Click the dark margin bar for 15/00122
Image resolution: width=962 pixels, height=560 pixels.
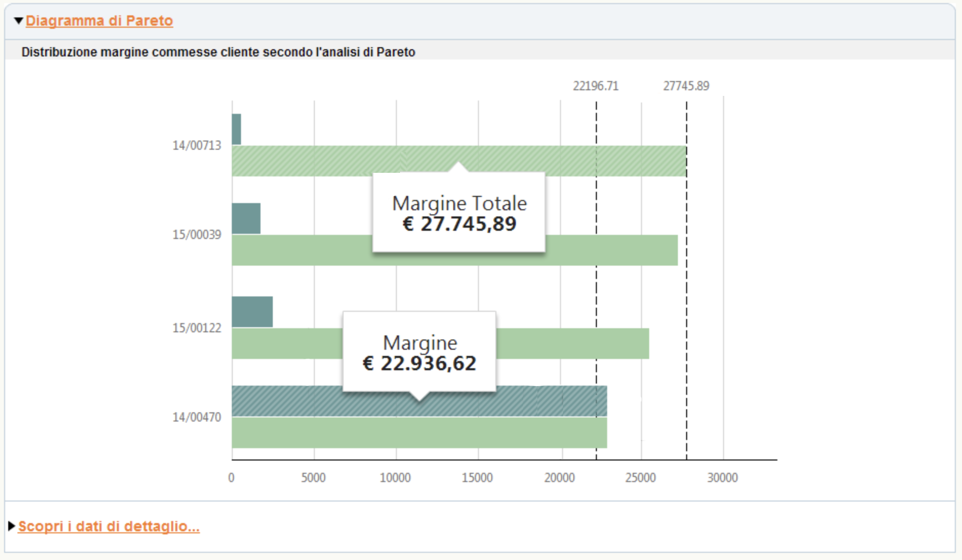252,312
